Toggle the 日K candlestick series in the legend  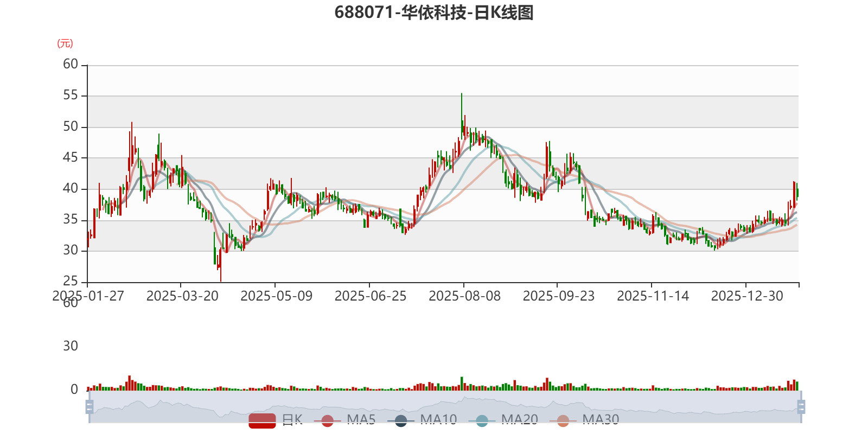click(276, 420)
